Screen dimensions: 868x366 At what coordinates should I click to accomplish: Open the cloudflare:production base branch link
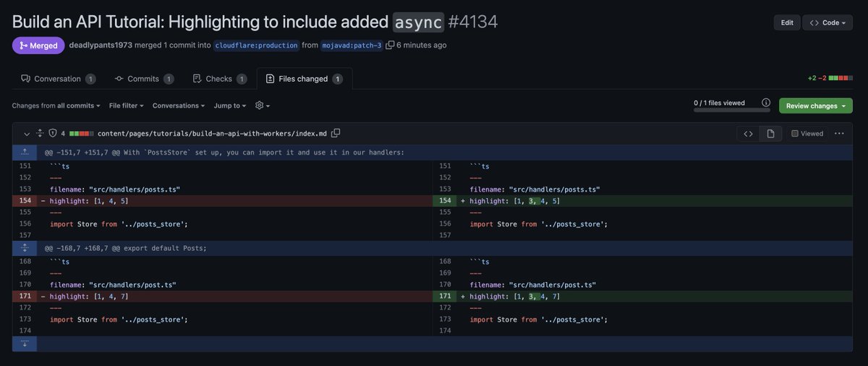(256, 45)
